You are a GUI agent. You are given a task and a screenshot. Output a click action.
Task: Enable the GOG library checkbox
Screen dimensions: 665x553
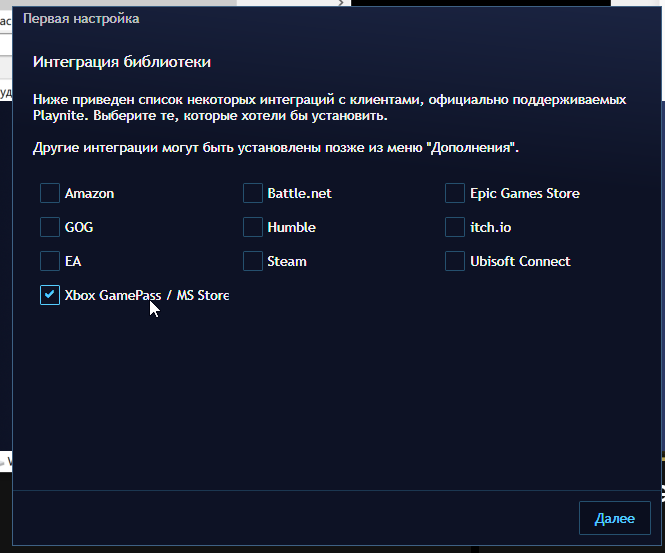pos(50,227)
